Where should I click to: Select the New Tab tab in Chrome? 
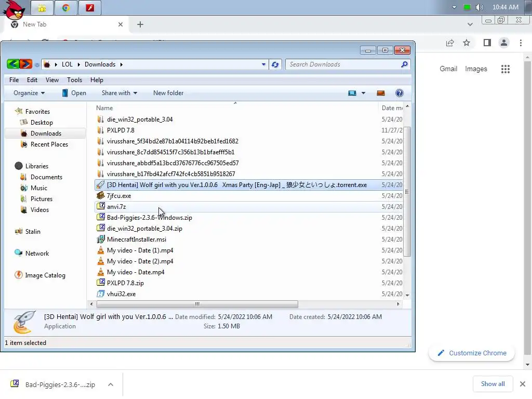66,24
